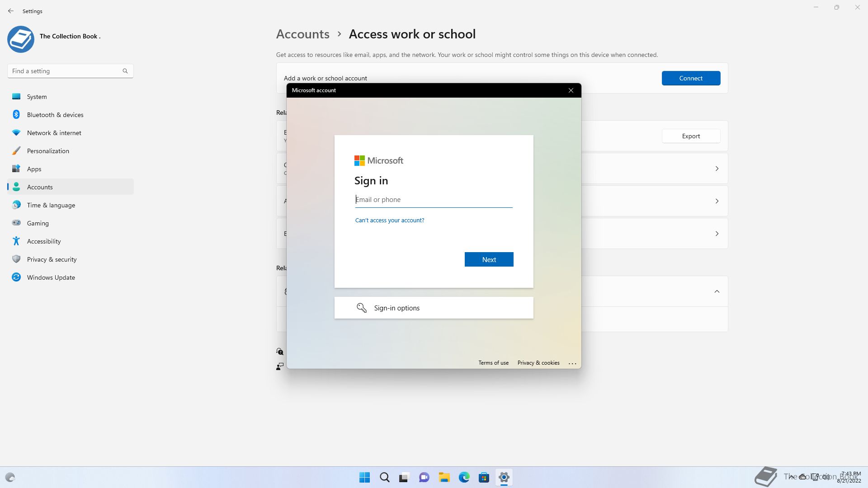Click the volume speaker tray icon
Image resolution: width=868 pixels, height=488 pixels.
point(826,477)
